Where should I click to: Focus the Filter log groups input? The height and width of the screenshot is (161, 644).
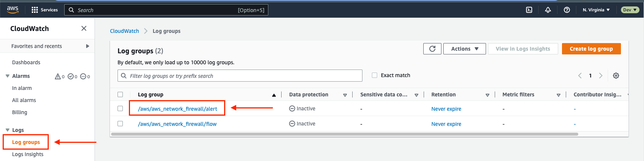240,76
